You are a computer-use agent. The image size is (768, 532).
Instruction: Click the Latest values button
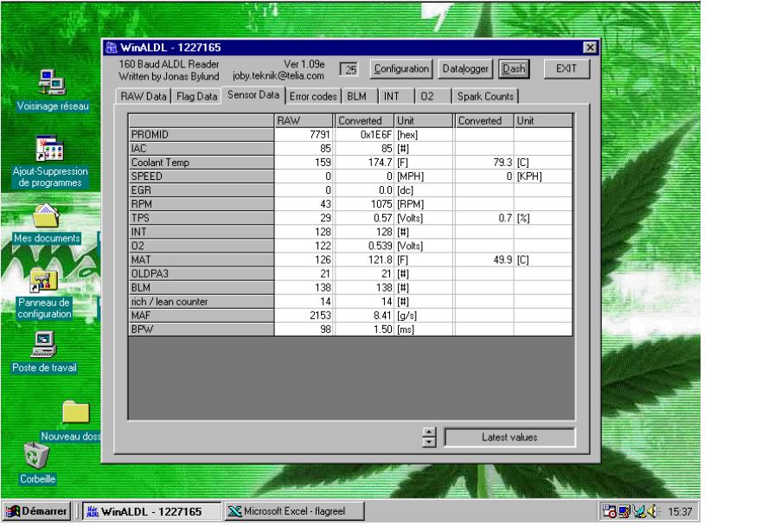point(509,438)
